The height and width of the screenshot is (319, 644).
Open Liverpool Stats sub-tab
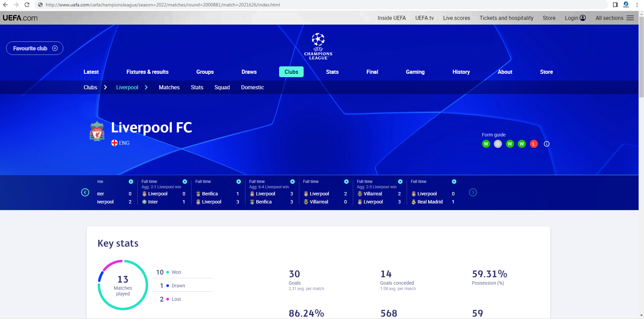click(197, 87)
